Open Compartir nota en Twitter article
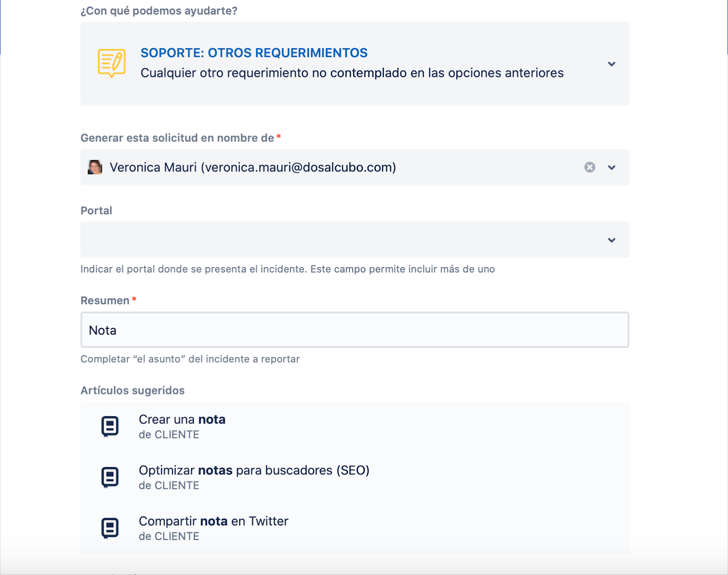Image resolution: width=728 pixels, height=575 pixels. [x=213, y=521]
